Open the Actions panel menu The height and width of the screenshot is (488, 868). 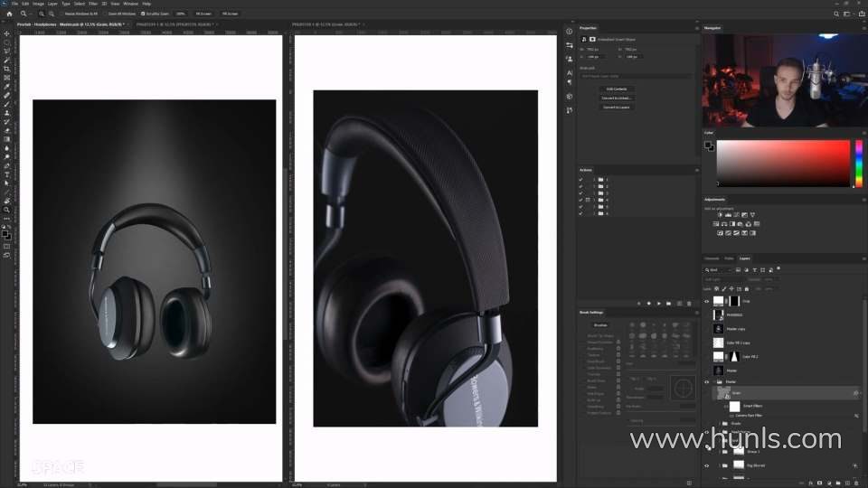(696, 171)
